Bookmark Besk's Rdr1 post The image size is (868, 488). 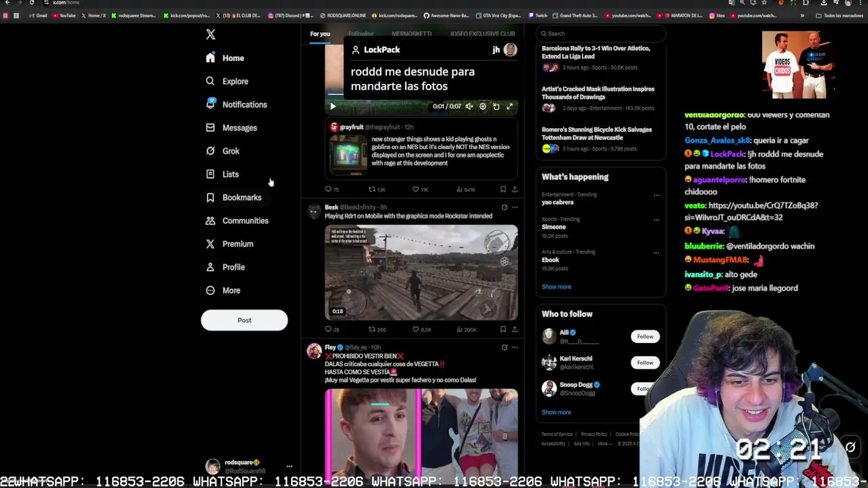pos(502,329)
